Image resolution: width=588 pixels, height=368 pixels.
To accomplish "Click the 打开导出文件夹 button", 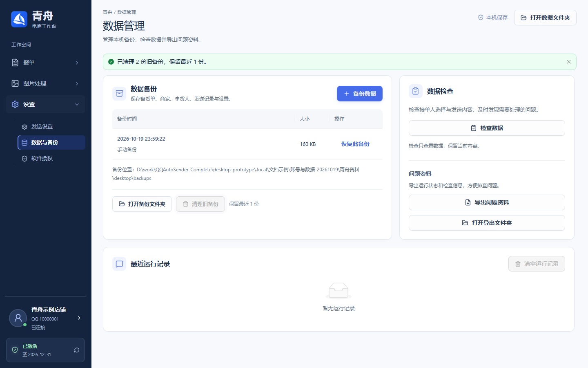I will point(487,223).
